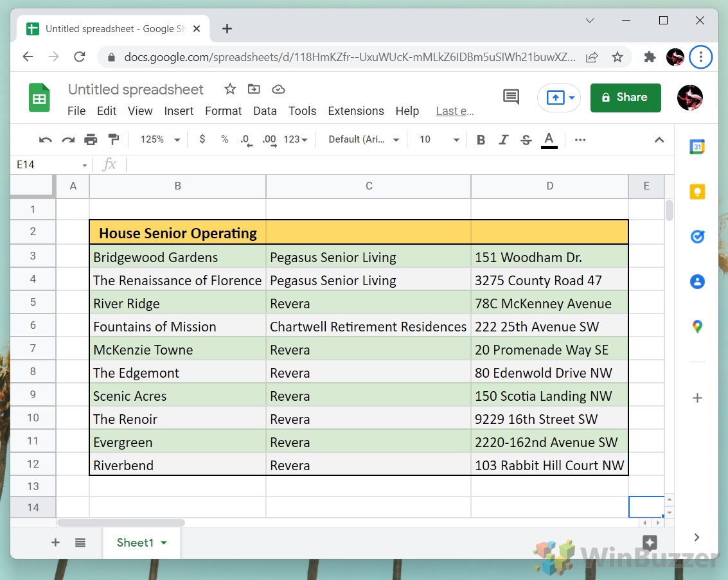Viewport: 728px width, 580px height.
Task: Open Chrome three-dot menu
Action: 700,57
